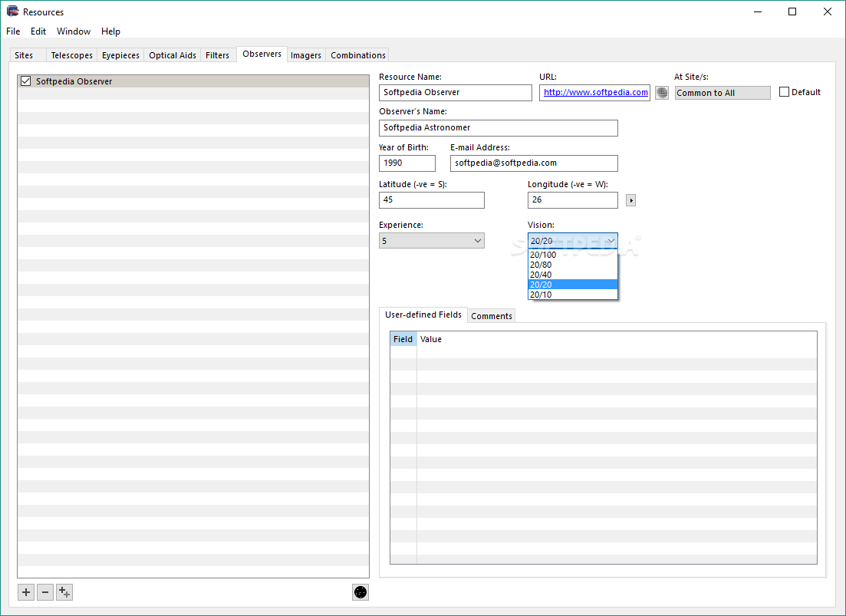Maximize the Resources window
The width and height of the screenshot is (846, 616).
pyautogui.click(x=792, y=12)
